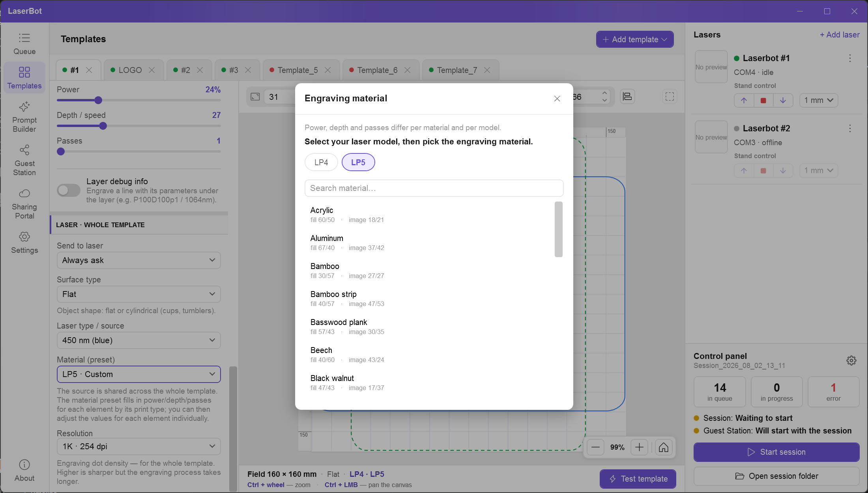Toggle Layer debug info switch
Image resolution: width=868 pixels, height=493 pixels.
pos(69,190)
